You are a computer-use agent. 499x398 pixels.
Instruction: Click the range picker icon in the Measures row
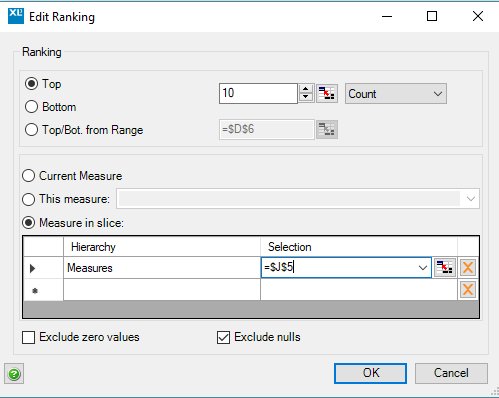click(445, 267)
